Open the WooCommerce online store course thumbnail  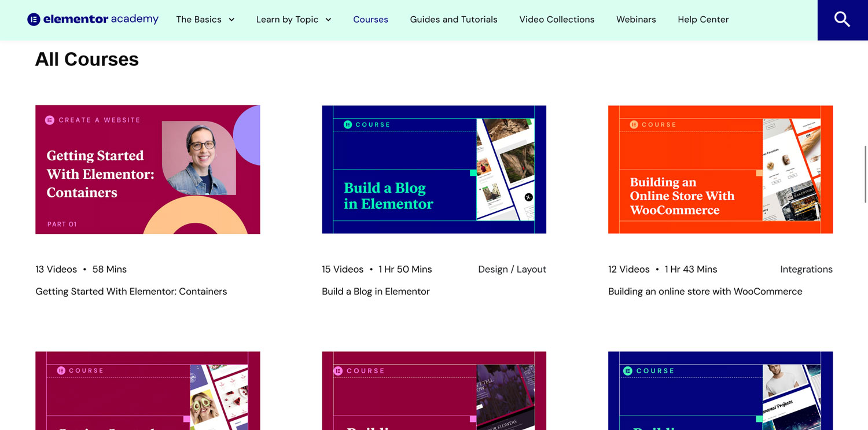click(720, 170)
